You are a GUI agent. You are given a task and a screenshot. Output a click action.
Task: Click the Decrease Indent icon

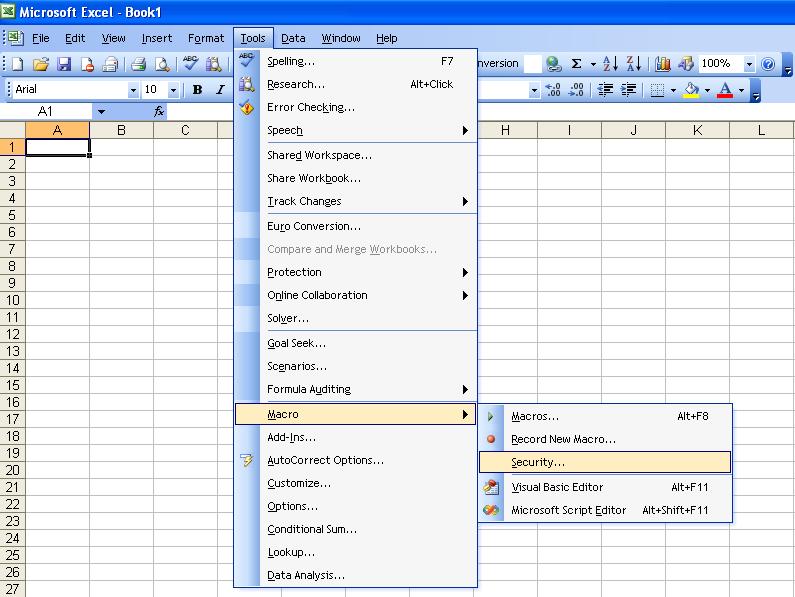click(x=605, y=90)
